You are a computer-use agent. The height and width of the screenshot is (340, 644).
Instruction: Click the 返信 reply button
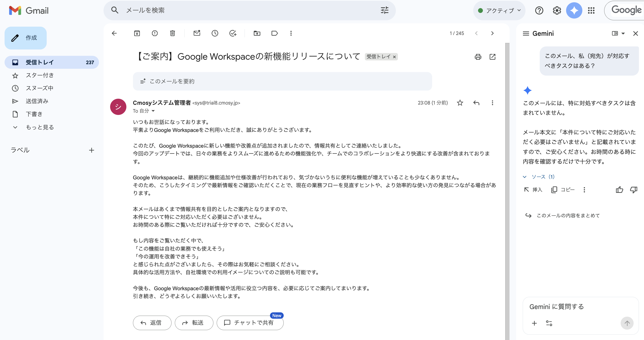point(152,322)
